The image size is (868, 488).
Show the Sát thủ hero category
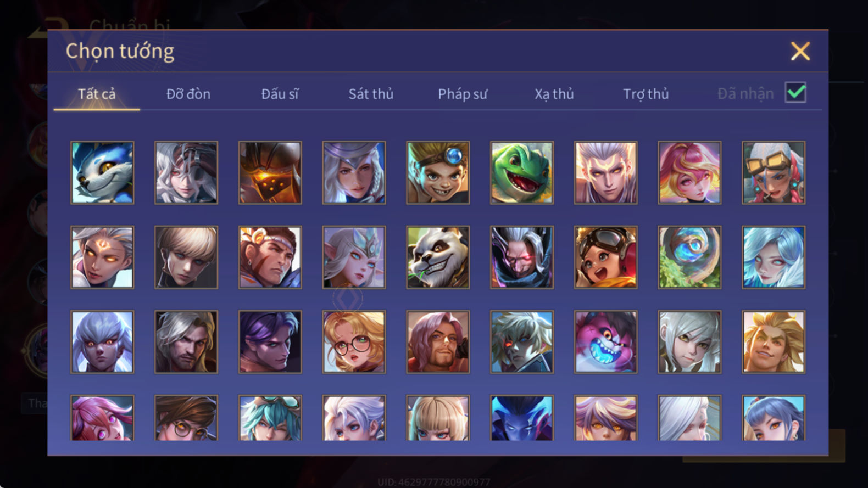tap(371, 94)
